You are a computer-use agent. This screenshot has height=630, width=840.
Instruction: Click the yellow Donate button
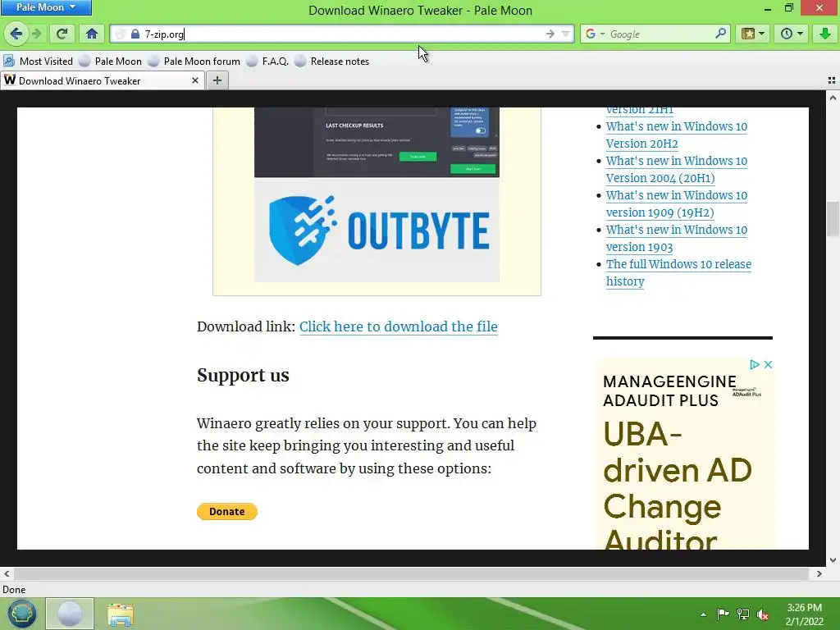(x=226, y=511)
